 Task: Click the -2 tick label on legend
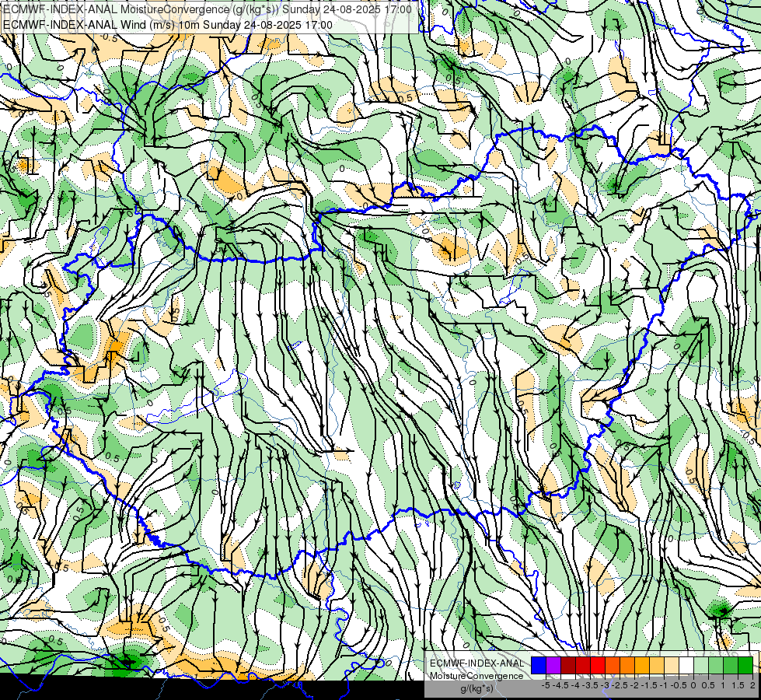[x=635, y=685]
